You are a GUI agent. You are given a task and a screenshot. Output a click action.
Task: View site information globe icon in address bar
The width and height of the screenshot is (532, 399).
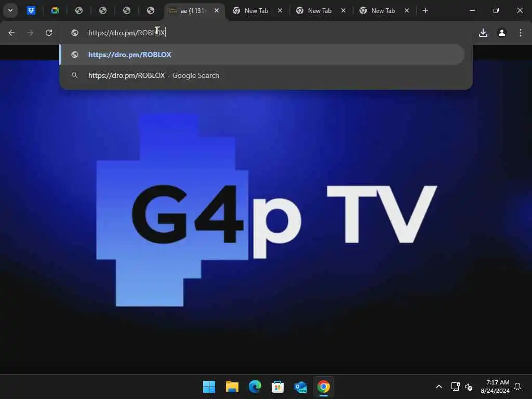pyautogui.click(x=75, y=33)
